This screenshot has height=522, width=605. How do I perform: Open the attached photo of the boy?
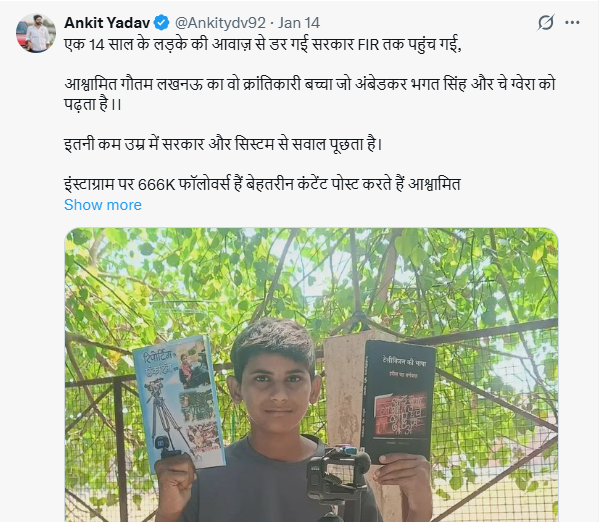point(311,375)
